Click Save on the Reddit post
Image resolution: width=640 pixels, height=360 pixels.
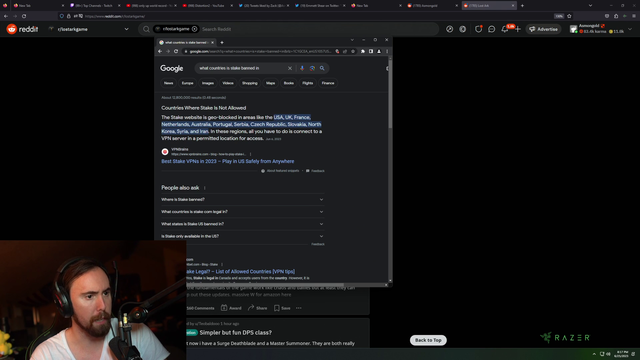click(x=282, y=308)
